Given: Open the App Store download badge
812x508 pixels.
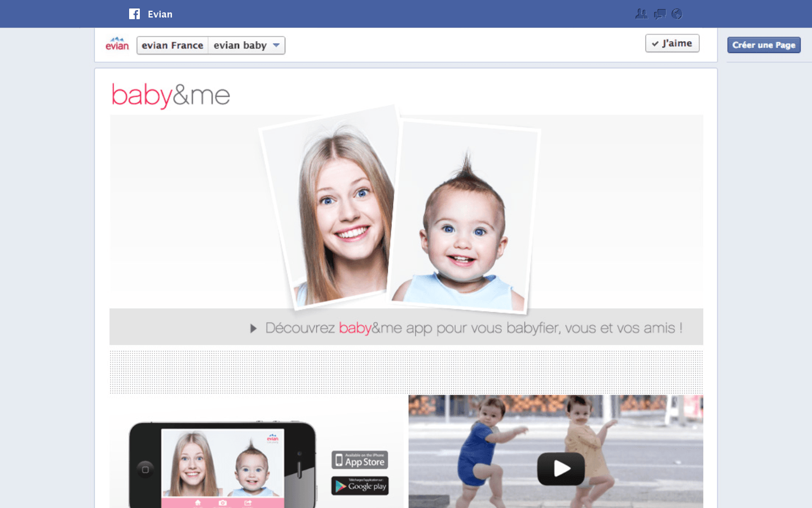Looking at the screenshot, I should click(360, 460).
